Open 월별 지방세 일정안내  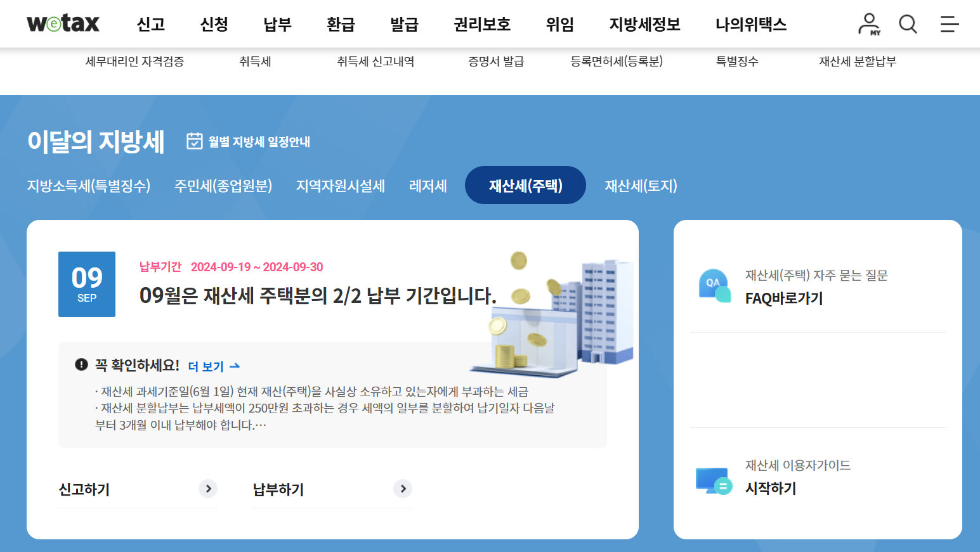[259, 141]
